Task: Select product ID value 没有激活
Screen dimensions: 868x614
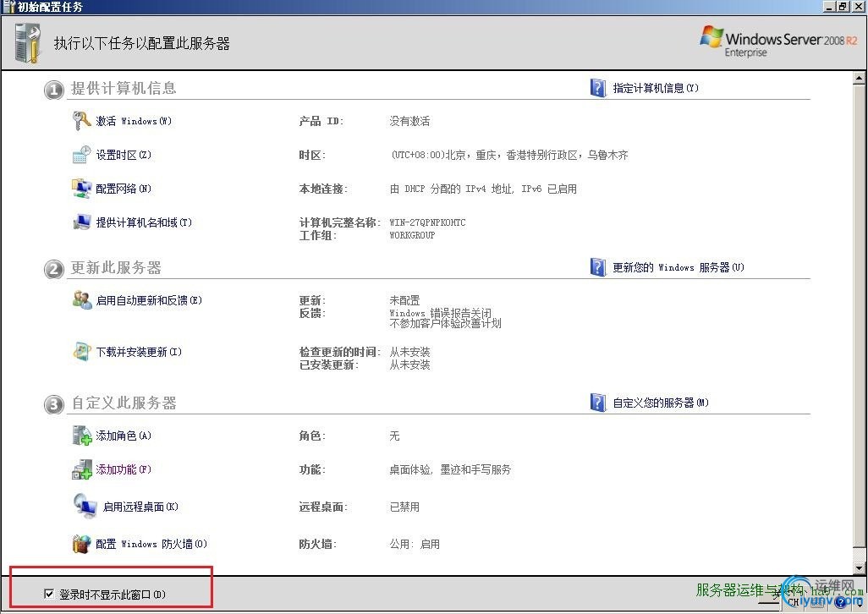Action: point(409,121)
